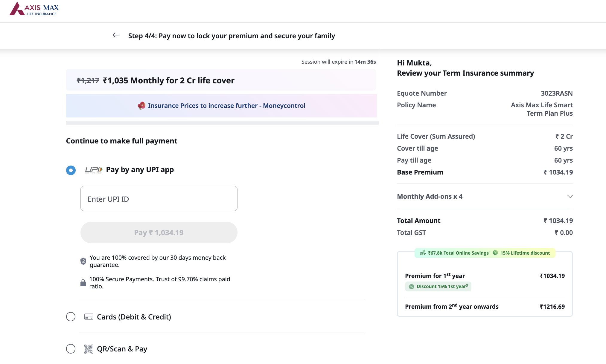Image resolution: width=606 pixels, height=364 pixels.
Task: Choose the QR/Scan & Pay radio button
Action: (71, 349)
